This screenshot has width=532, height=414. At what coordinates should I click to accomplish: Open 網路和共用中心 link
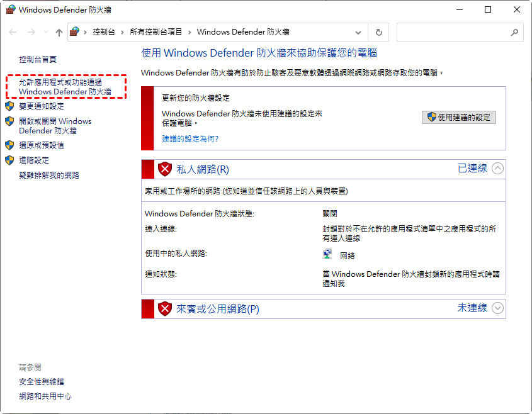point(45,396)
